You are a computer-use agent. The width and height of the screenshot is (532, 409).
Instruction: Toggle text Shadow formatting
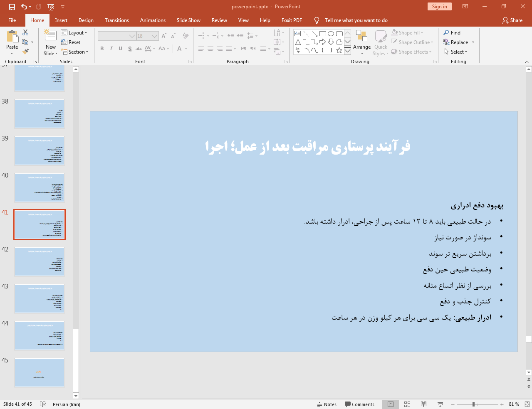[130, 49]
